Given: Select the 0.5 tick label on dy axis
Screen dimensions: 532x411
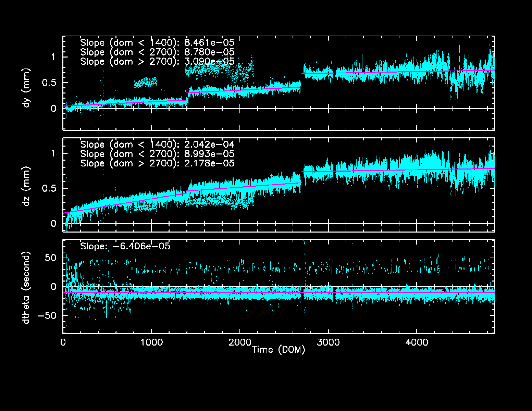Looking at the screenshot, I should pos(49,83).
